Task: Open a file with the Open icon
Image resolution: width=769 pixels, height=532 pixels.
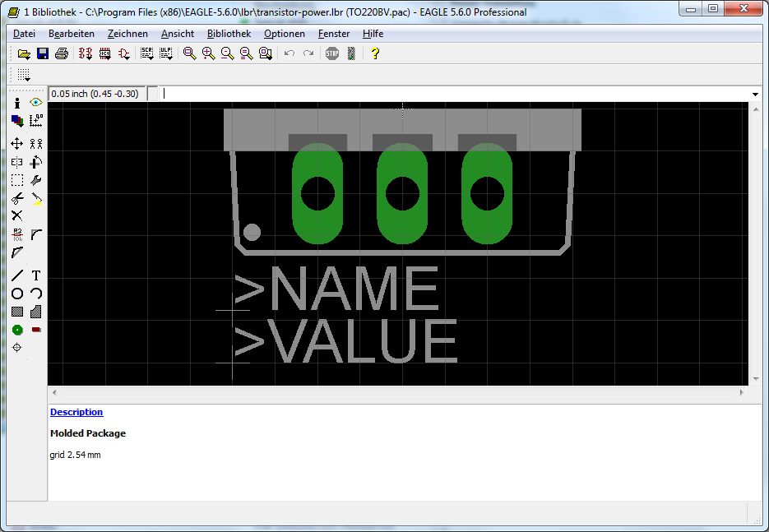Action: 24,53
